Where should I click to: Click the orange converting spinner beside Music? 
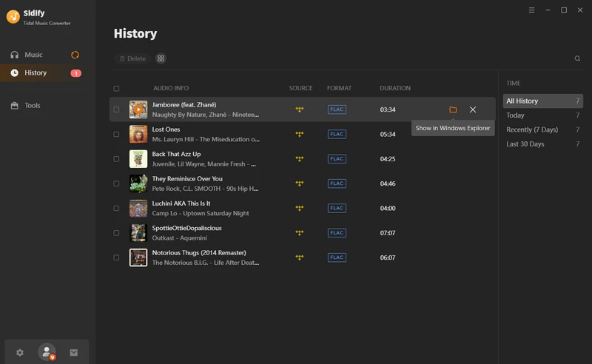pos(75,55)
